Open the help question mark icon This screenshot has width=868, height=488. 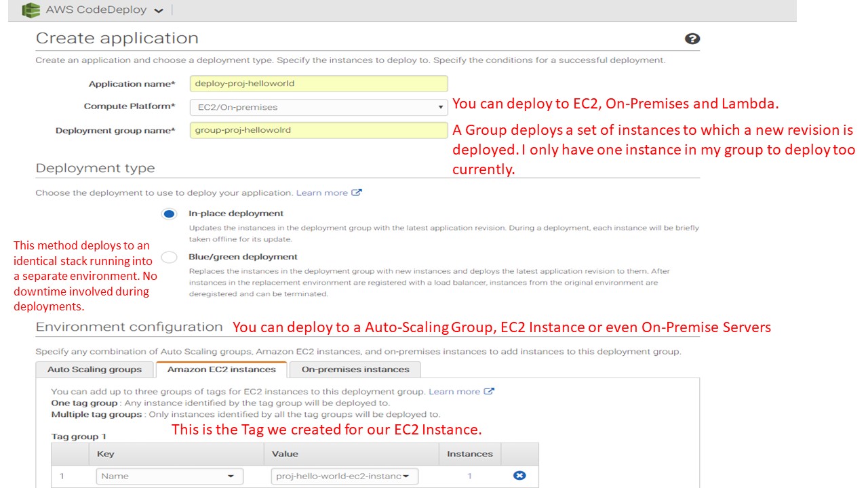click(692, 39)
